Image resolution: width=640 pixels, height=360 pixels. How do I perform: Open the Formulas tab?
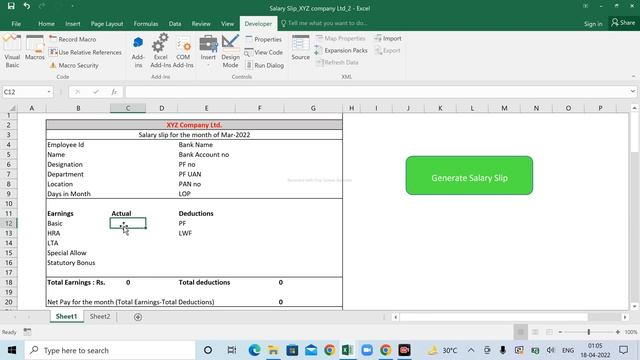point(146,24)
